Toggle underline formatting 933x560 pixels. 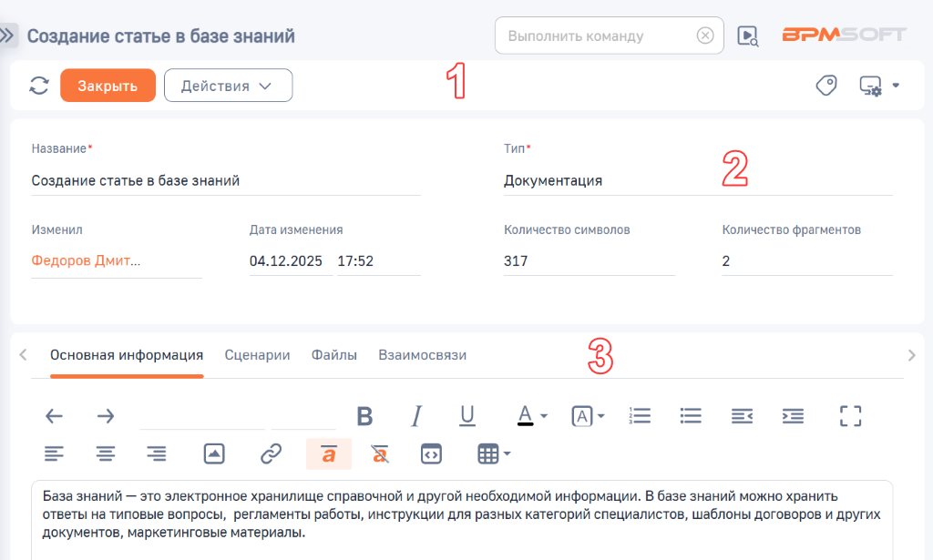point(467,416)
